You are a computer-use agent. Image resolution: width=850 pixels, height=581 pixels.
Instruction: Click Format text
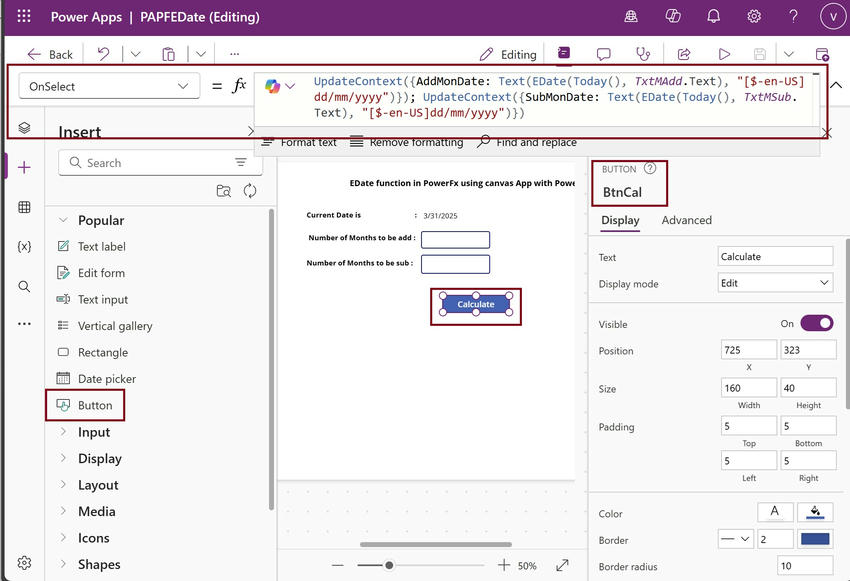(299, 142)
